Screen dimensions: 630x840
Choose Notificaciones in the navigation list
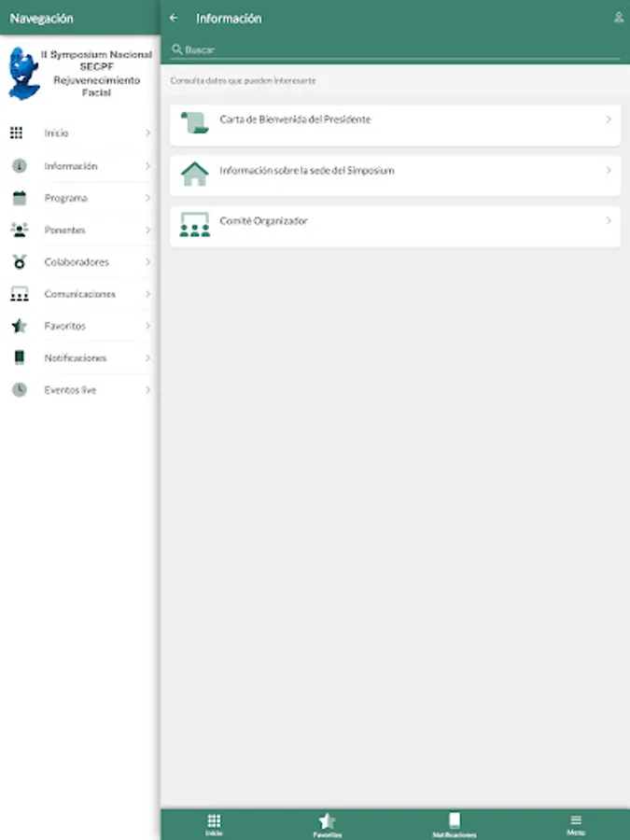click(80, 357)
